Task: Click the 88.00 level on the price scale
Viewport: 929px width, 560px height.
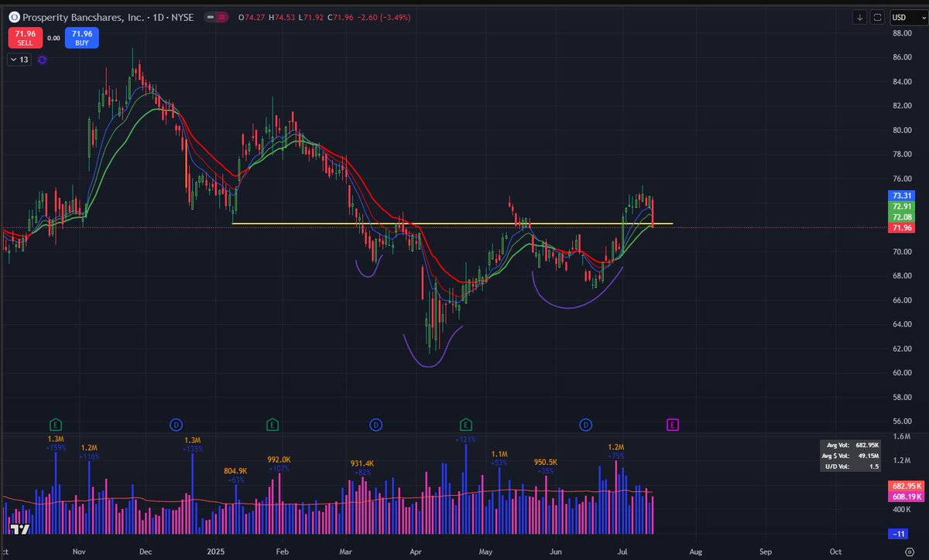Action: pyautogui.click(x=900, y=33)
